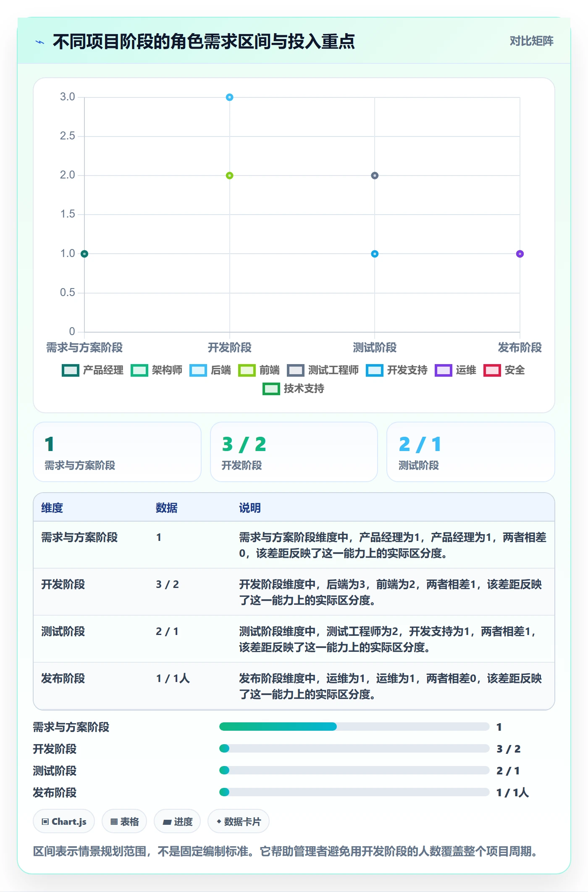The width and height of the screenshot is (588, 892).
Task: Click the 说明 column header
Action: tap(250, 508)
